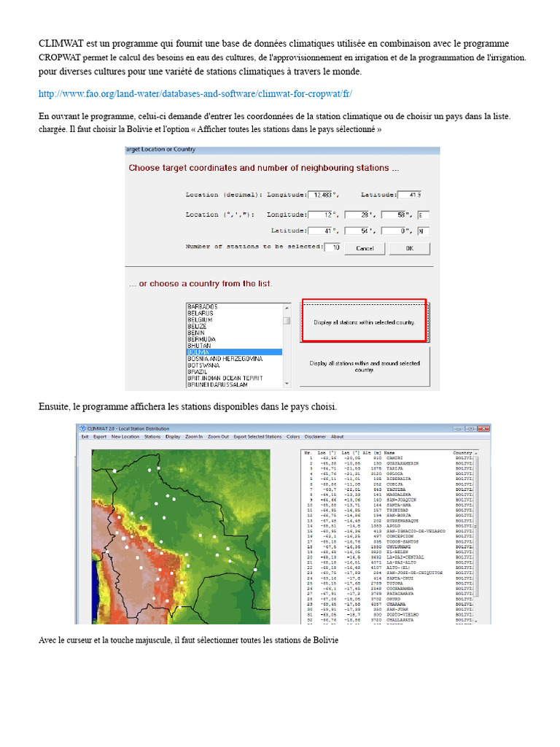Select the COCHABAMBA station row
The image size is (560, 747).
[388, 589]
